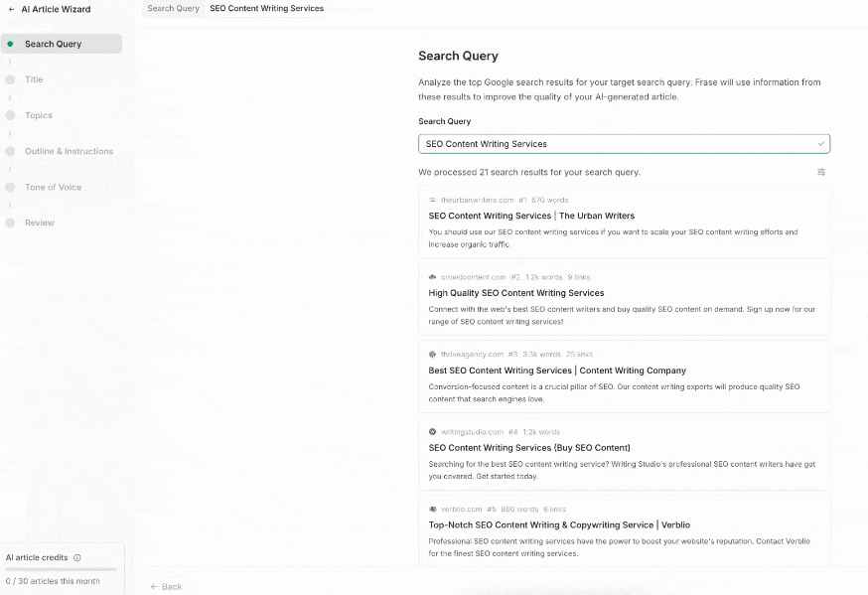This screenshot has width=868, height=595.
Task: Jump to the Review step
Action: pos(40,223)
